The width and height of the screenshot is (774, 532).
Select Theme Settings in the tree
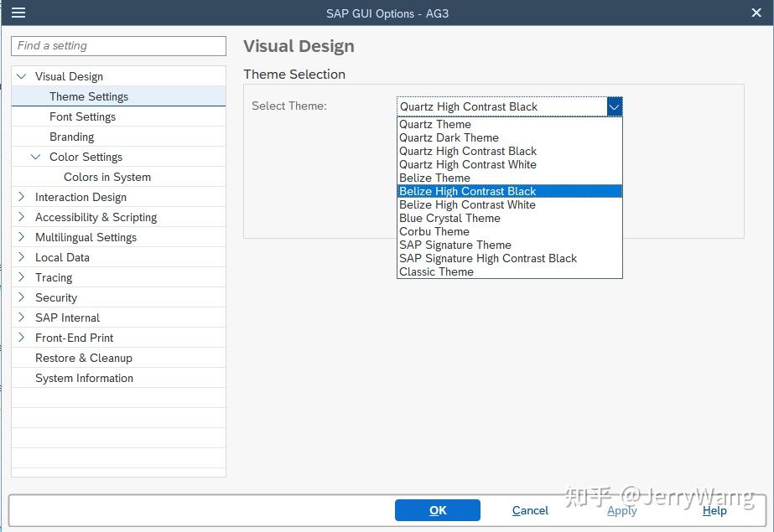click(118, 96)
